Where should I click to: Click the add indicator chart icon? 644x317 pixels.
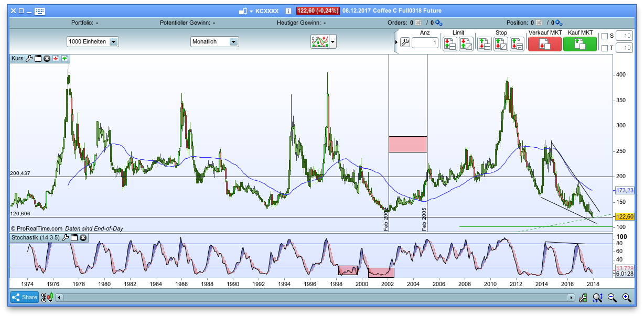319,41
